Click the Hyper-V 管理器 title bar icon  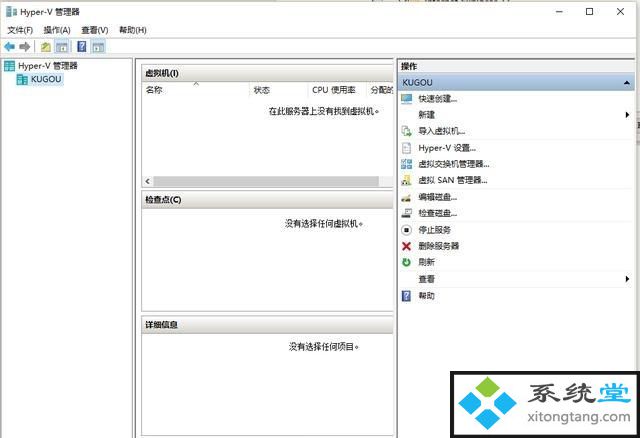coord(11,11)
